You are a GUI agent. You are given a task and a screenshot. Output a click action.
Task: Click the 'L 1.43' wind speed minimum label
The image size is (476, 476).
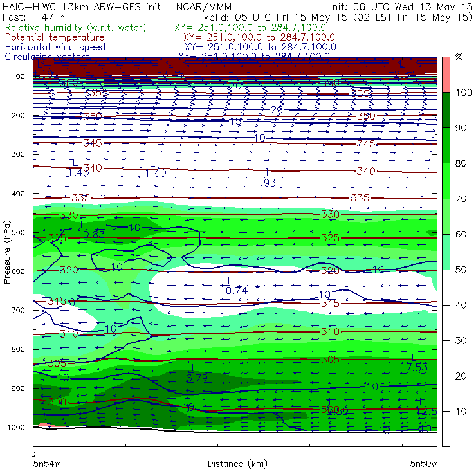(78, 168)
